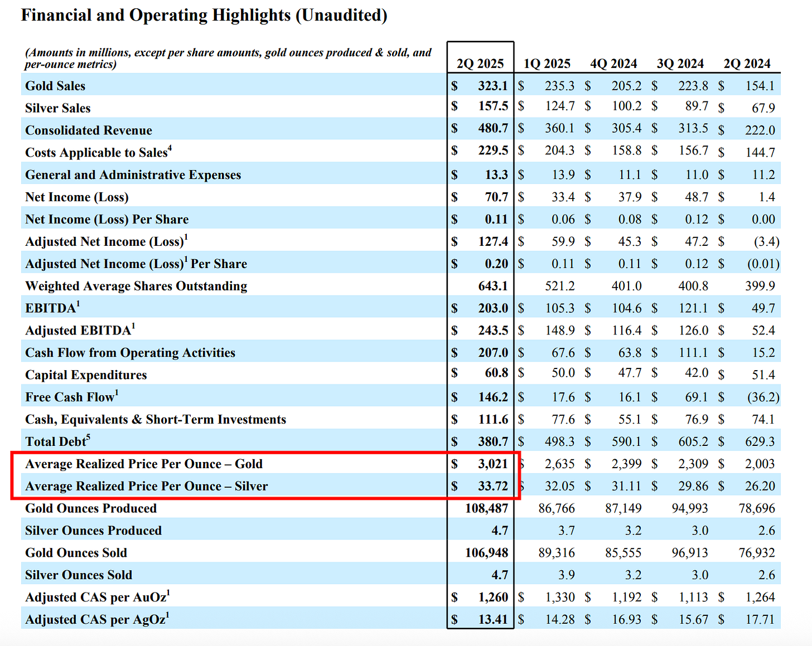Click the Adjusted CAS per AgOz label
The image size is (812, 646).
97,619
